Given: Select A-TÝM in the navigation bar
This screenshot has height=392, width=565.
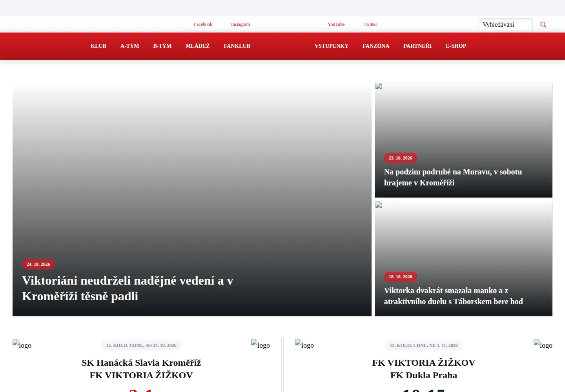Looking at the screenshot, I should (130, 46).
